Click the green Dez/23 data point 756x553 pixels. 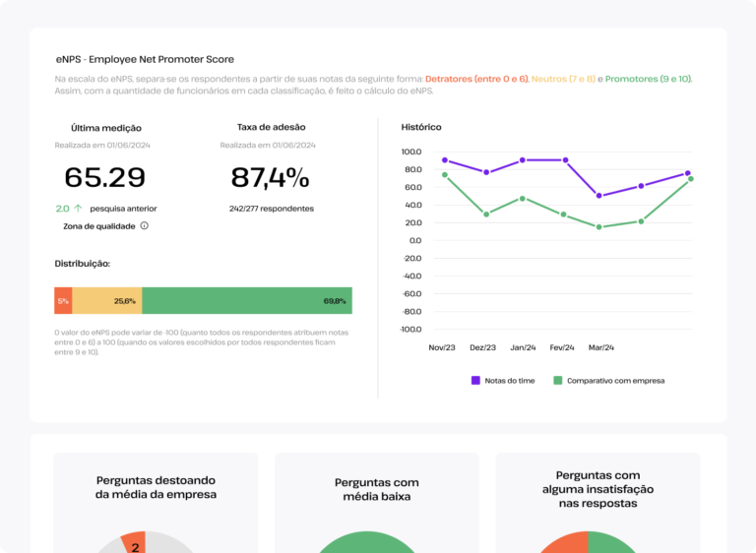[x=486, y=215]
